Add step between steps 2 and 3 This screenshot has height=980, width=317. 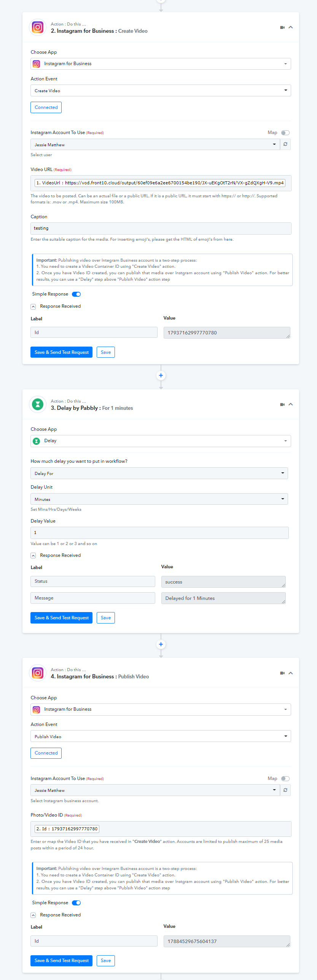click(161, 376)
